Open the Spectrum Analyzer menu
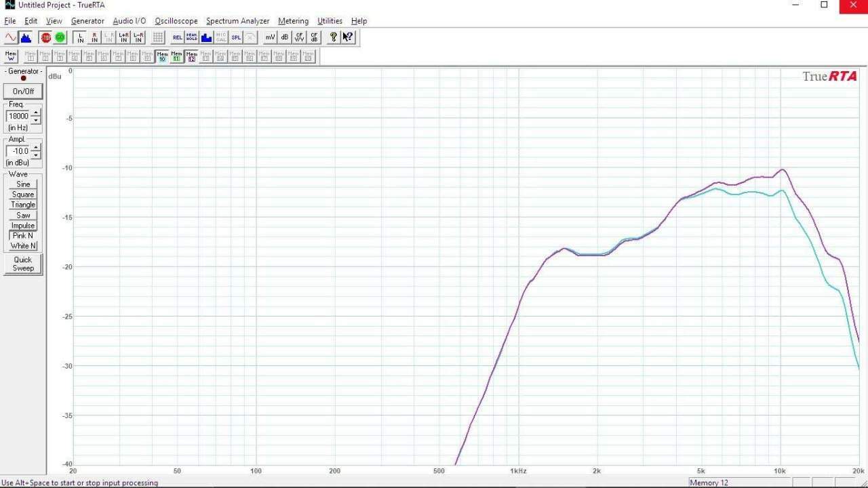 click(x=238, y=21)
